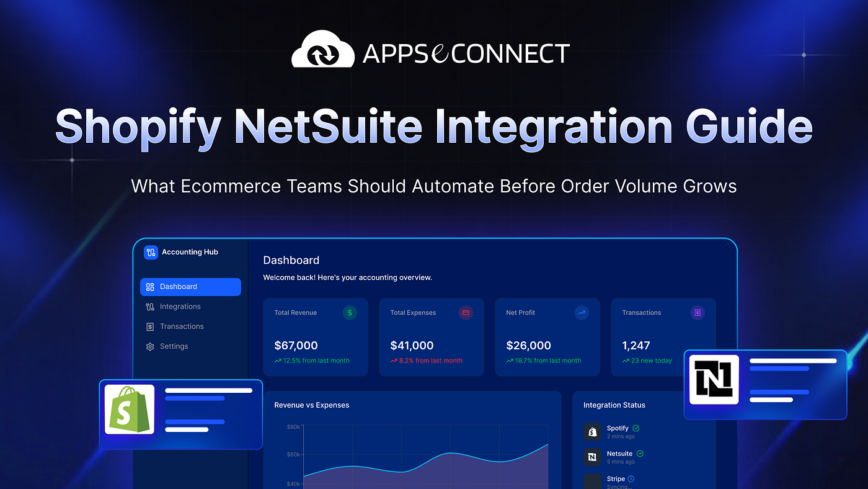This screenshot has width=868, height=489.
Task: Click the Dashboard grid icon in sidebar
Action: (150, 287)
